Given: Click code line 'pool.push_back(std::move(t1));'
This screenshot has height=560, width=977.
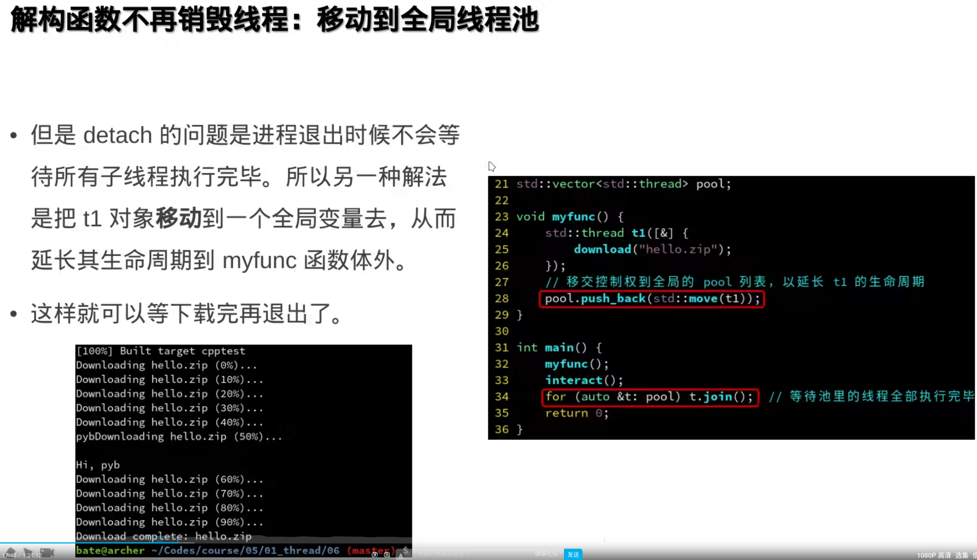Looking at the screenshot, I should (x=652, y=299).
